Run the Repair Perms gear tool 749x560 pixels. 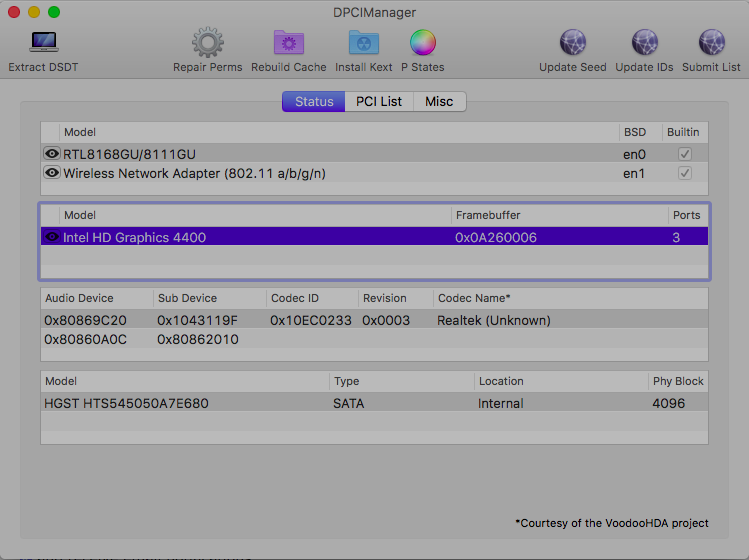[x=207, y=43]
